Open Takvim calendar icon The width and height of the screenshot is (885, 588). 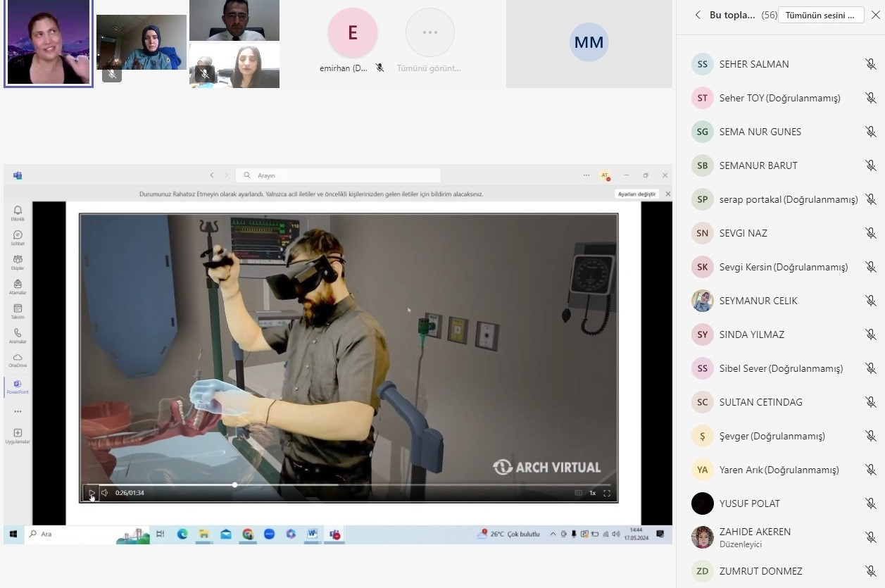pos(18,311)
